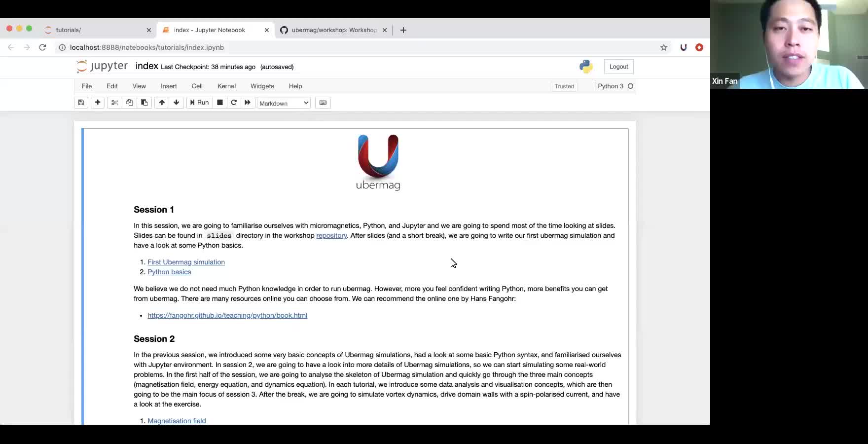This screenshot has height=444, width=868.
Task: Click the Jupyter logo
Action: point(102,66)
